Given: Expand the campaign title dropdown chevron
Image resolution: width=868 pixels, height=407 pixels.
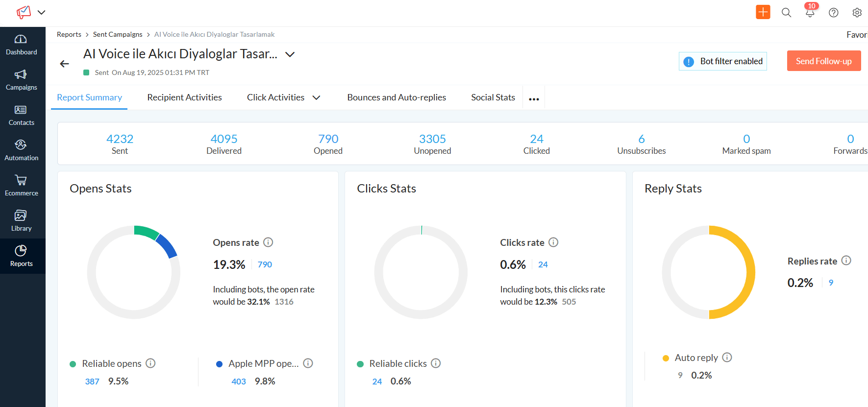Looking at the screenshot, I should coord(290,54).
